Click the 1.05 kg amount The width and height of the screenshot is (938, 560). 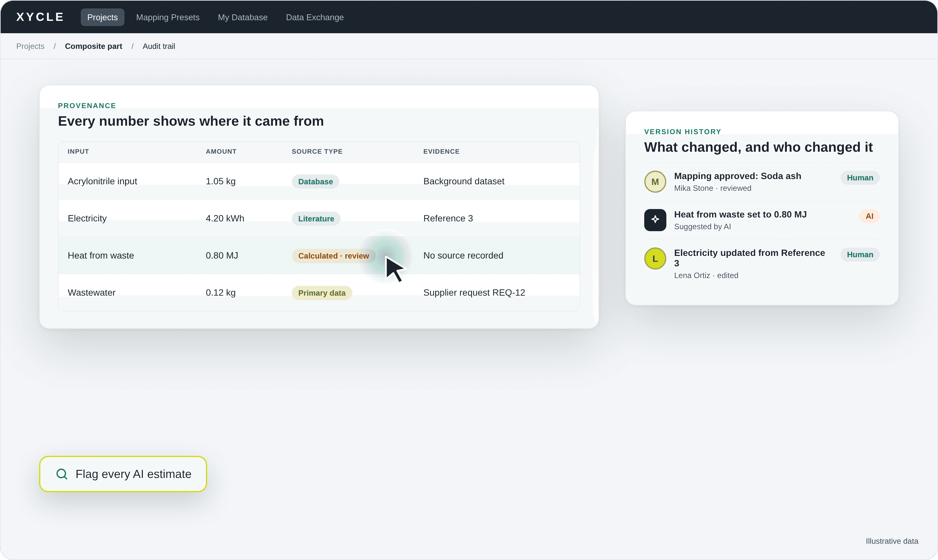pos(220,181)
